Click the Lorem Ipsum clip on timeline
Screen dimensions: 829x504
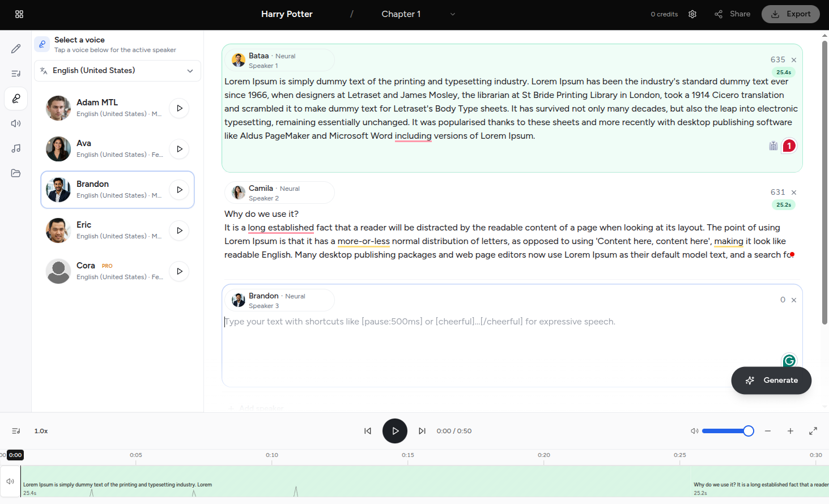coord(356,481)
